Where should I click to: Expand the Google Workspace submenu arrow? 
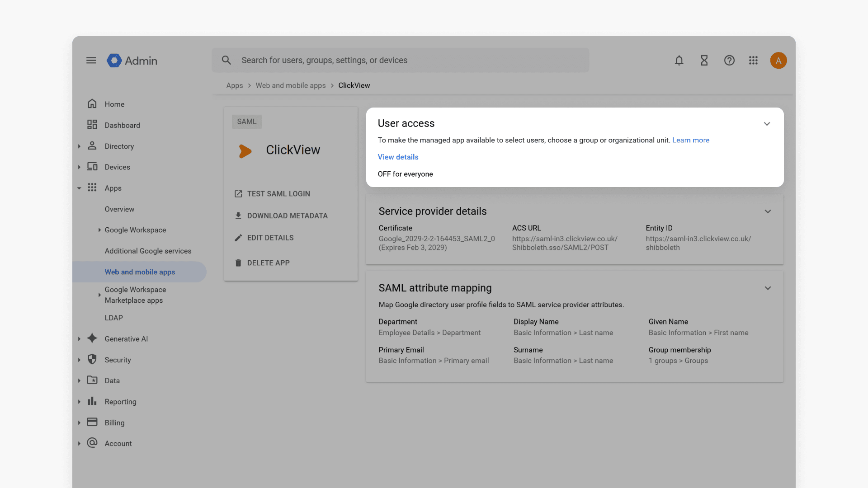coord(99,230)
